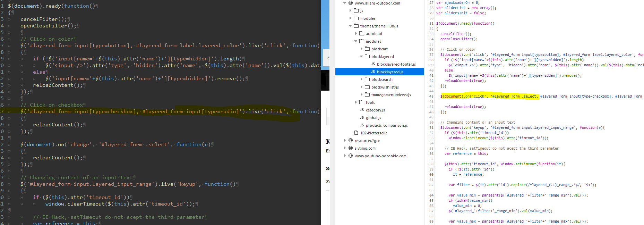Screen dimensions: 644x225
Task: Click '// Click on checkbox' comment in left editor
Action: [x=52, y=105]
